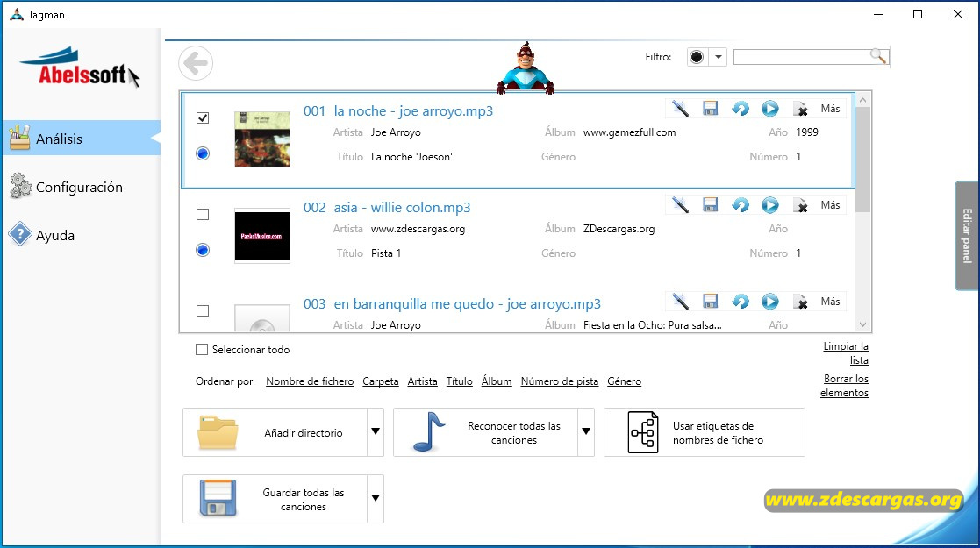Open Más options for en barranquilla track
This screenshot has height=548, width=980.
[x=830, y=302]
